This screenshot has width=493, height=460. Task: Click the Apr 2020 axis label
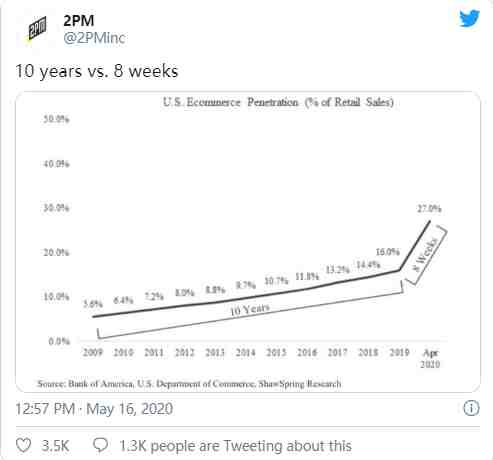pos(430,358)
